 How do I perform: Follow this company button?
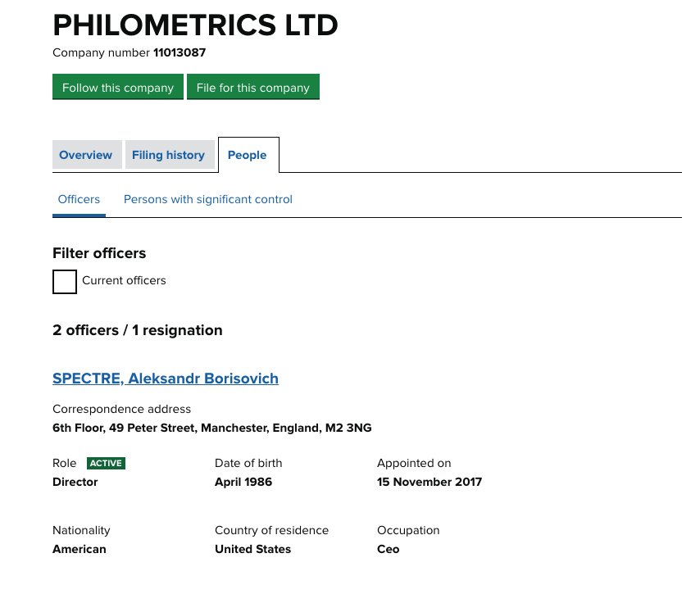click(x=118, y=87)
